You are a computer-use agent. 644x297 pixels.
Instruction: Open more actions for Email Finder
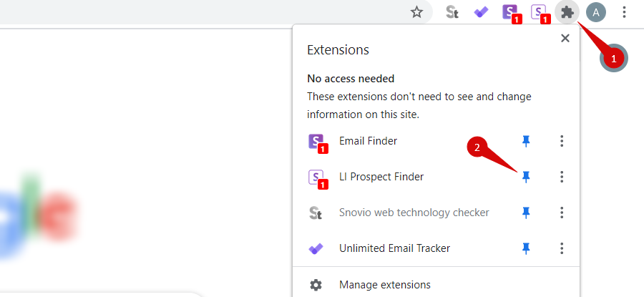[x=562, y=141]
